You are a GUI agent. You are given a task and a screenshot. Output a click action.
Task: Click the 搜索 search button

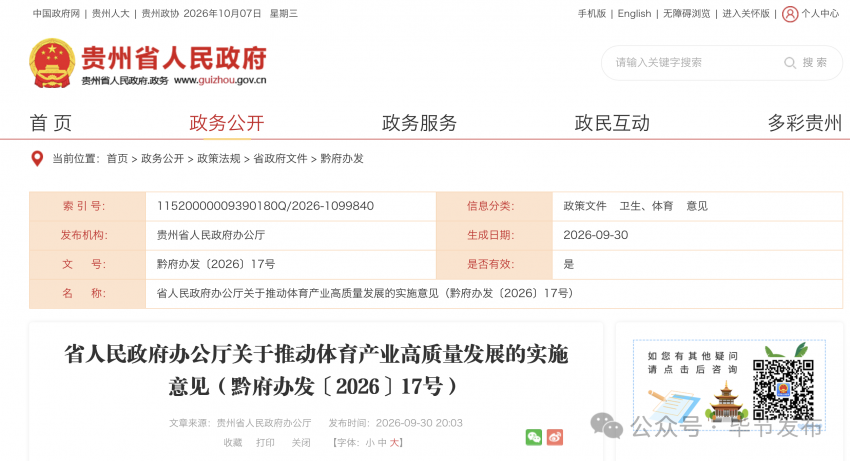(814, 63)
